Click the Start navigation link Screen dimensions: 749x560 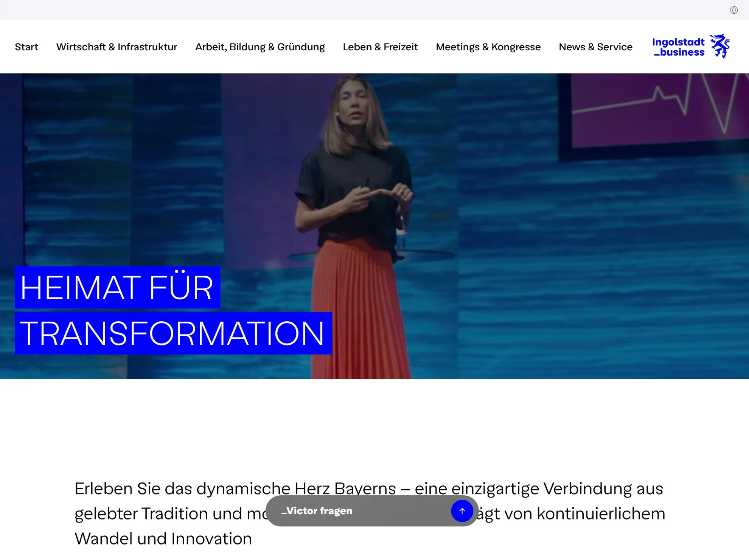[26, 47]
